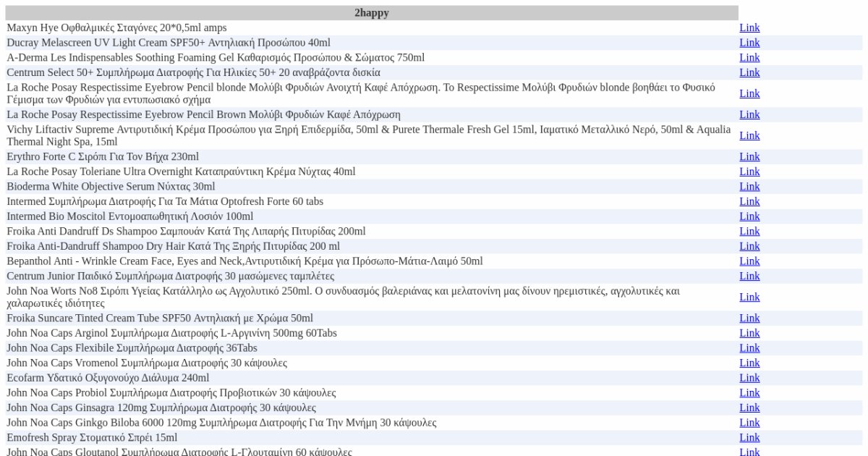Follow the Erythro Forte C syrup link
This screenshot has width=868, height=456.
pyautogui.click(x=749, y=156)
